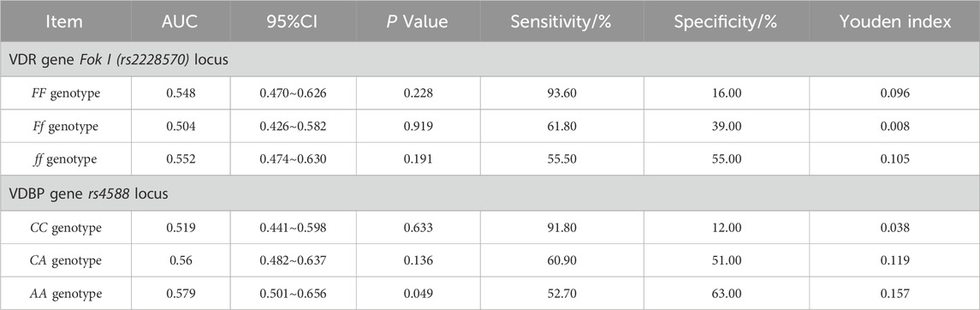Click the CC genotype cell
The image size is (980, 310).
[66, 228]
